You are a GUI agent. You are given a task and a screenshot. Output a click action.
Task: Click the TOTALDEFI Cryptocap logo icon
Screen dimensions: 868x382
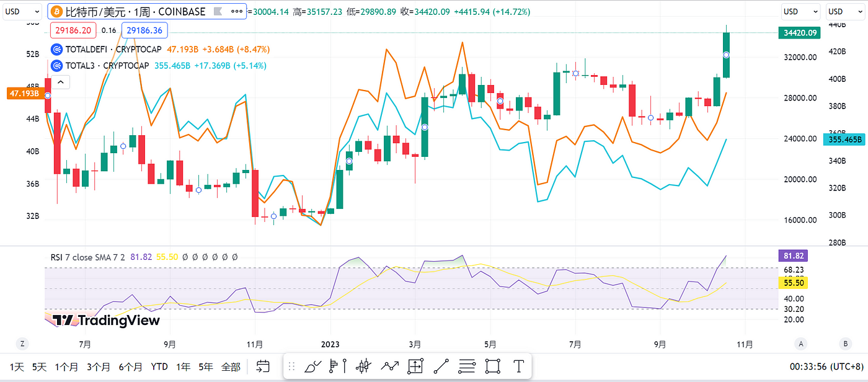(56, 49)
